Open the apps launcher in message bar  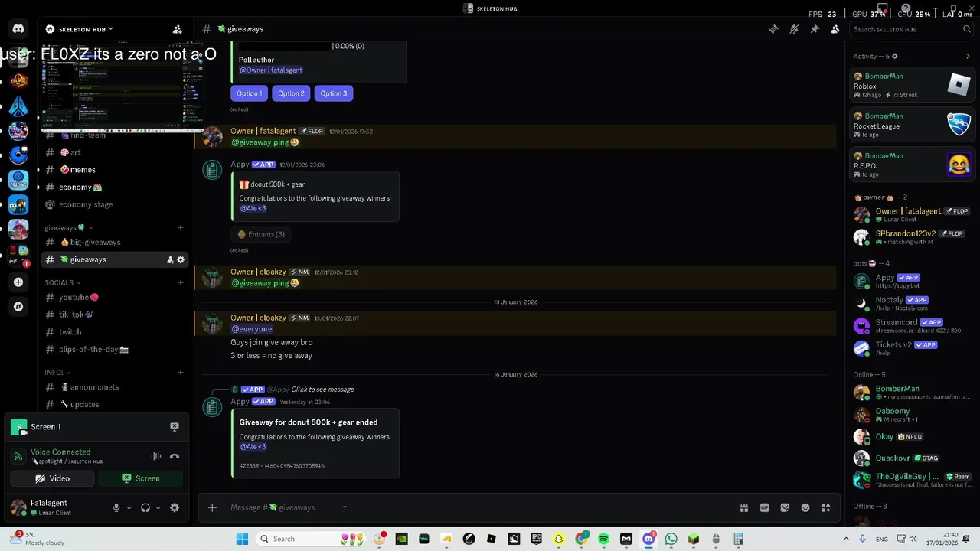[825, 507]
